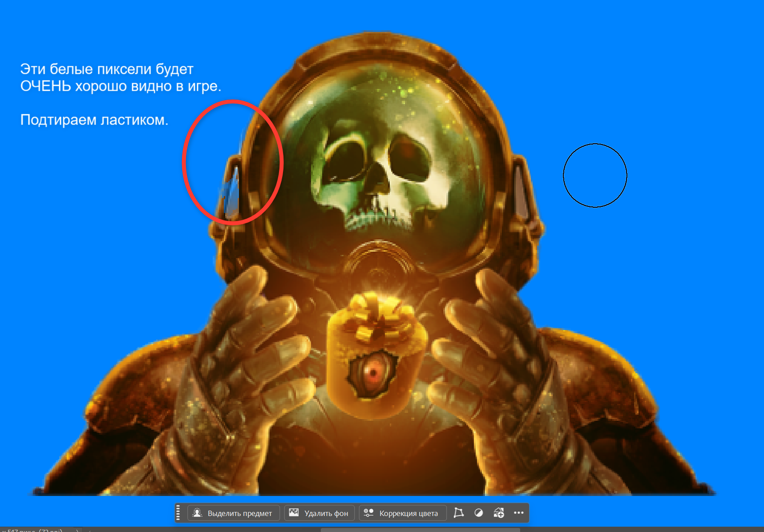Click the Удалить фон button
The height and width of the screenshot is (532, 764).
(x=319, y=513)
